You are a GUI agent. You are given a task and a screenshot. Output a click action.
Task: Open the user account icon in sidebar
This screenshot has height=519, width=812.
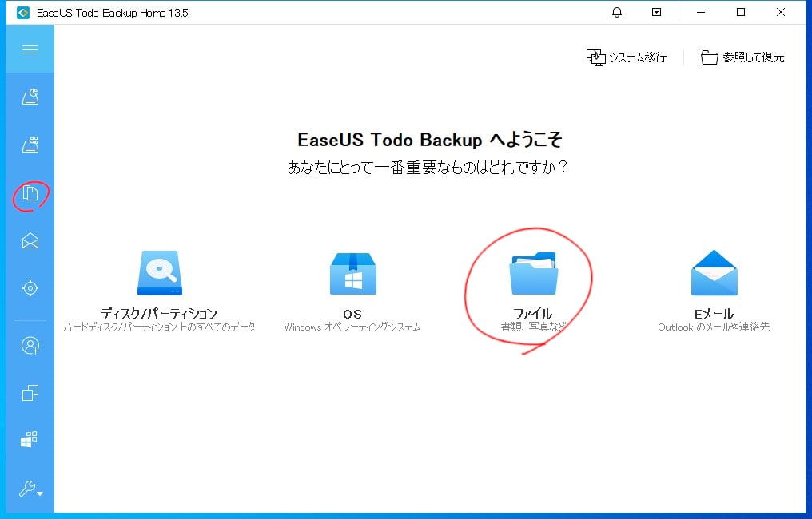pos(30,345)
